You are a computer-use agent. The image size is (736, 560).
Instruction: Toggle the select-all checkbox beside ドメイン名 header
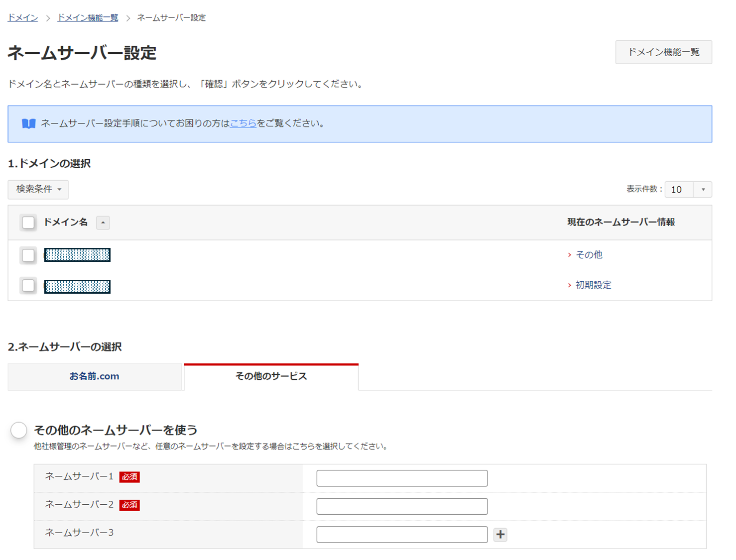(28, 223)
